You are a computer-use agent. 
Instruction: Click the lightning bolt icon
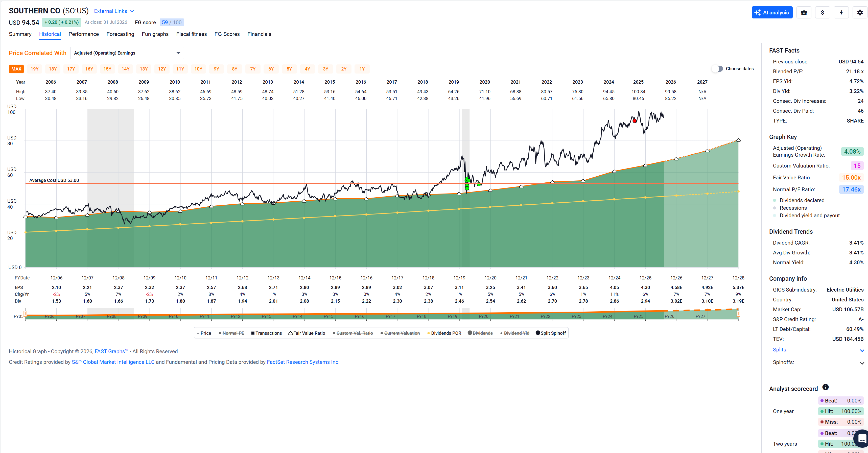point(841,12)
